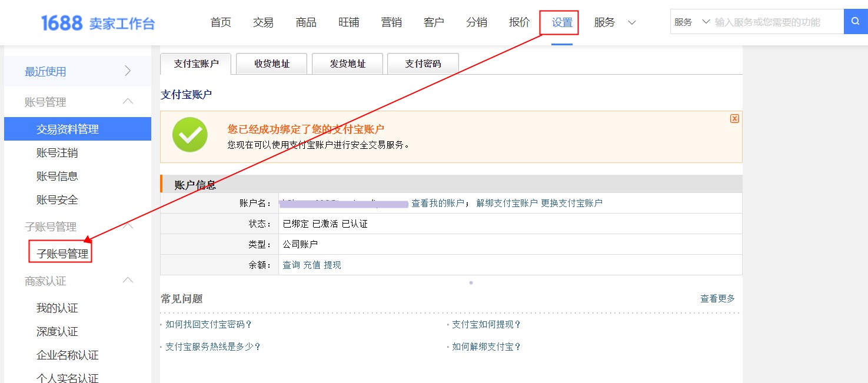
Task: Expand the top navigation more chevron
Action: click(x=632, y=23)
